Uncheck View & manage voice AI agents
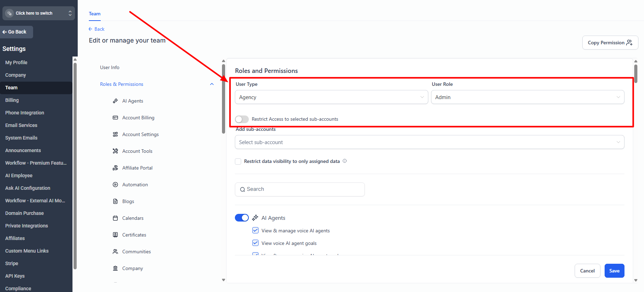This screenshot has height=292, width=644. coord(255,230)
